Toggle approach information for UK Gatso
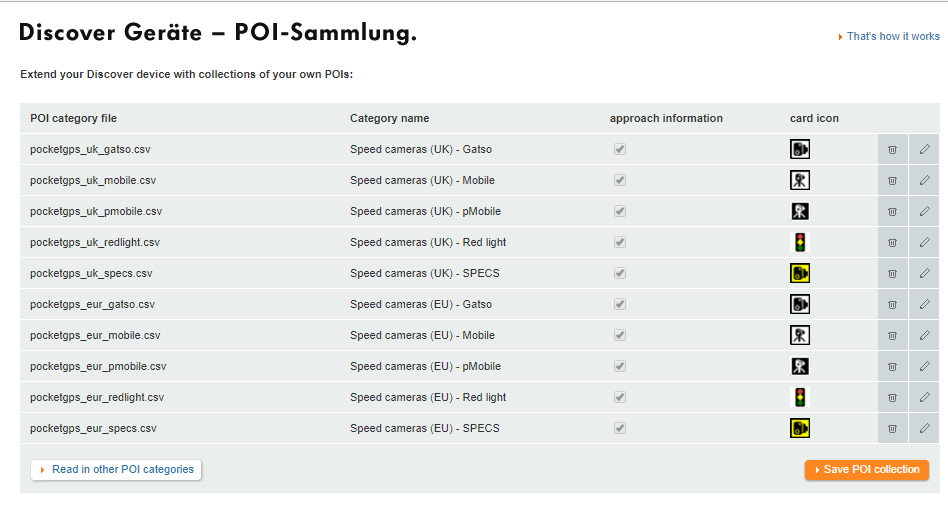 coord(620,149)
